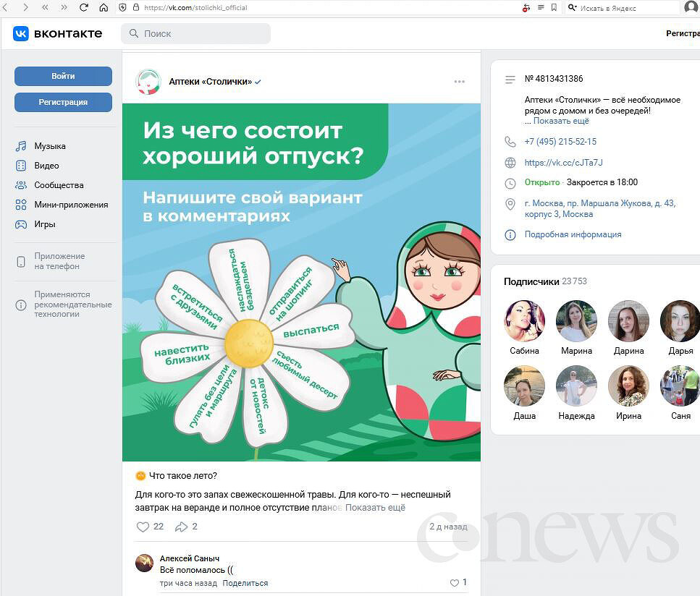Image resolution: width=700 pixels, height=596 pixels.
Task: Click the browser back arrow
Action: [x=5, y=7]
